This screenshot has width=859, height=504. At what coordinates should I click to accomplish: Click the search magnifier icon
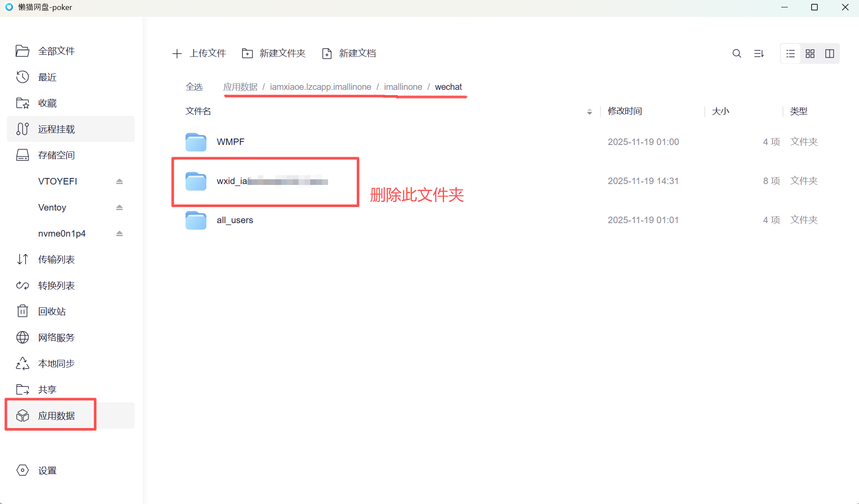coord(736,53)
